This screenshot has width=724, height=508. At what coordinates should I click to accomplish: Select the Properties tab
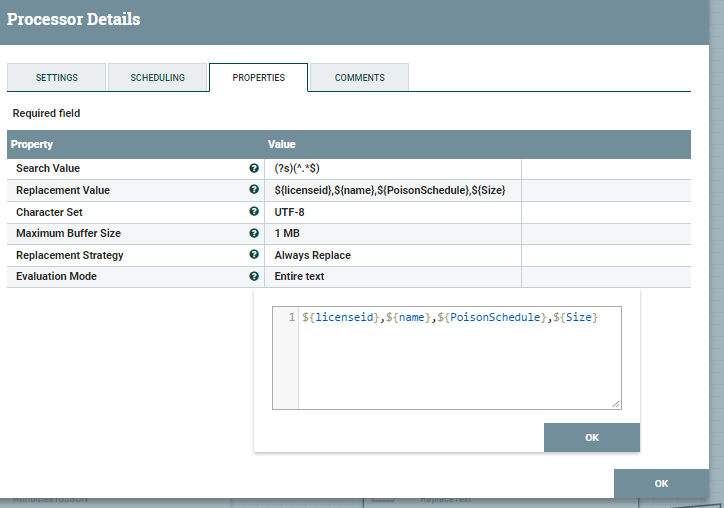tap(258, 78)
